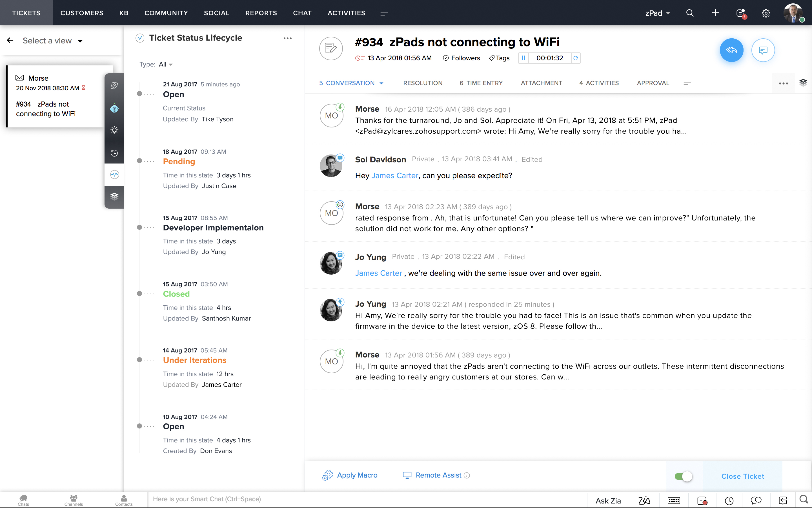The height and width of the screenshot is (508, 812).
Task: Click the search magnifier in top bar
Action: click(690, 13)
